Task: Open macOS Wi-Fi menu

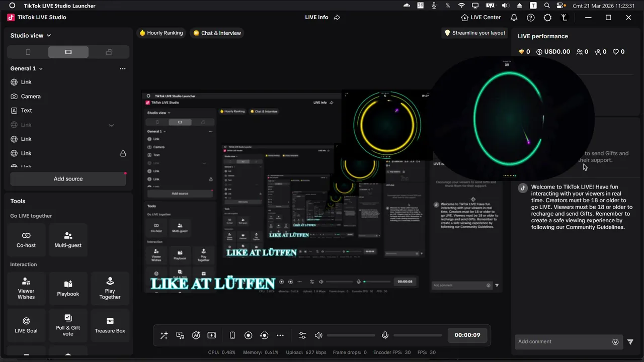Action: click(x=461, y=6)
